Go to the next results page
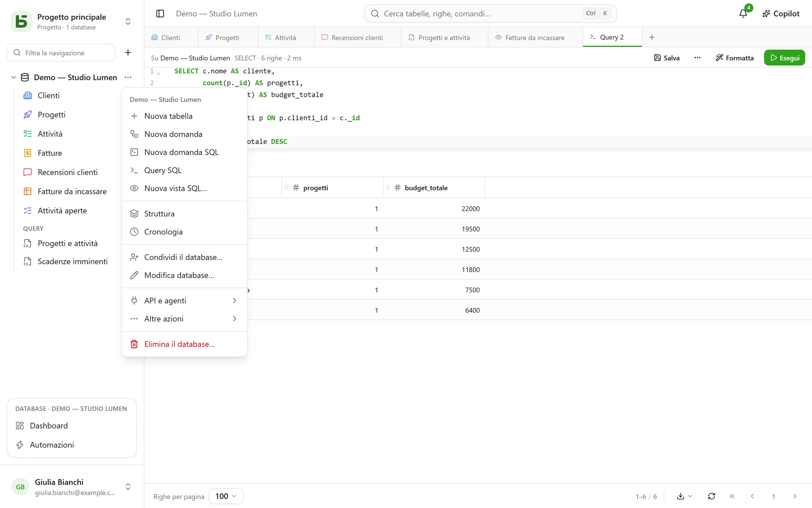 (x=795, y=496)
